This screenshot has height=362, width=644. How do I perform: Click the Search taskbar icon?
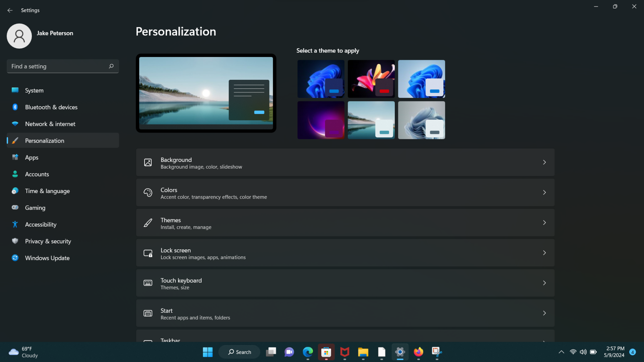pos(239,352)
